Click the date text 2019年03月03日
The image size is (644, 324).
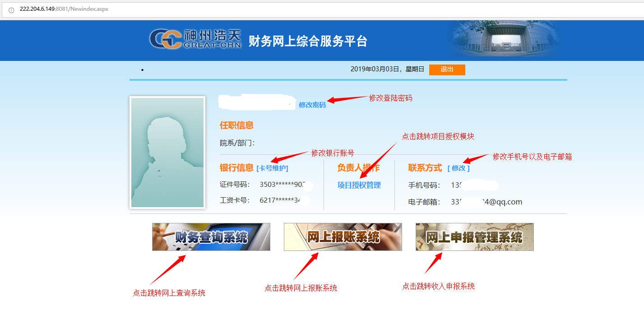tap(375, 69)
